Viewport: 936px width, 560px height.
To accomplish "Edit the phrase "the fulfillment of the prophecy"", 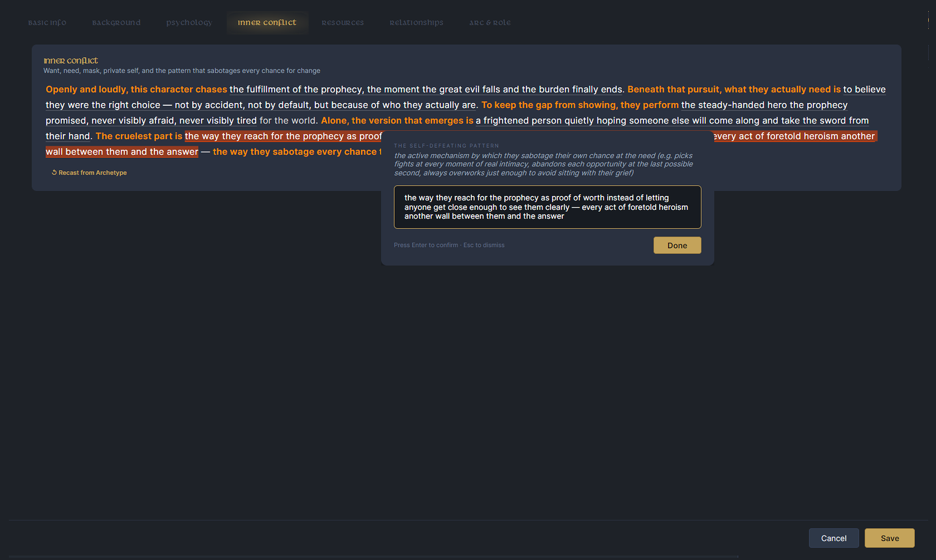I will pos(296,89).
